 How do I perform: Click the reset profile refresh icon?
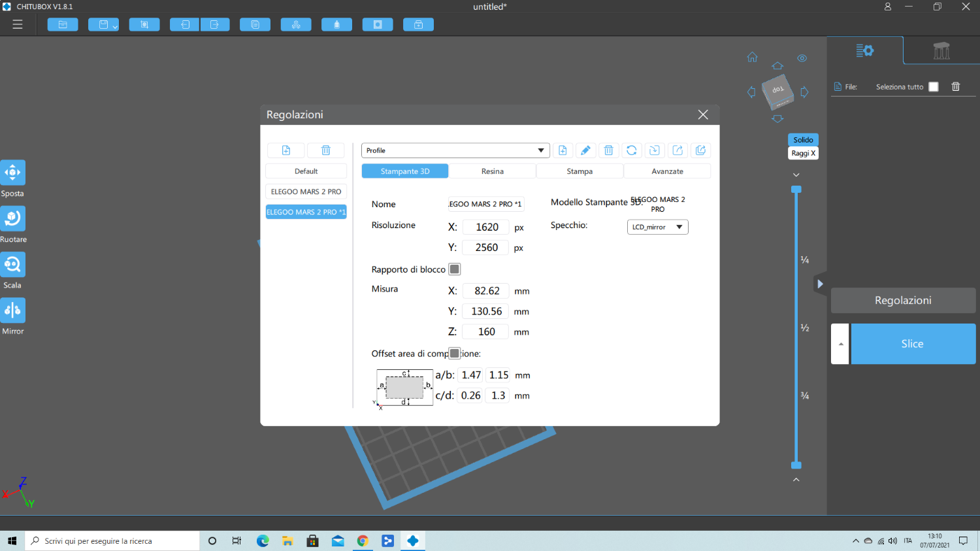point(632,150)
